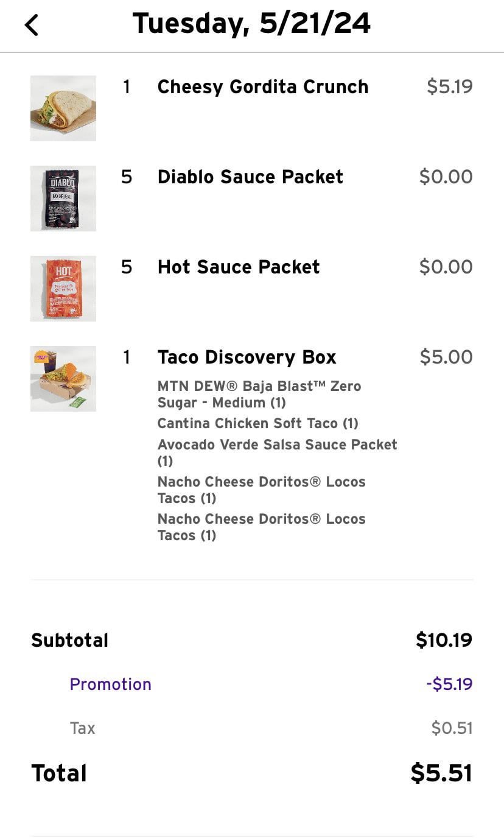Tap the Promotion label
504x838 pixels.
point(110,685)
